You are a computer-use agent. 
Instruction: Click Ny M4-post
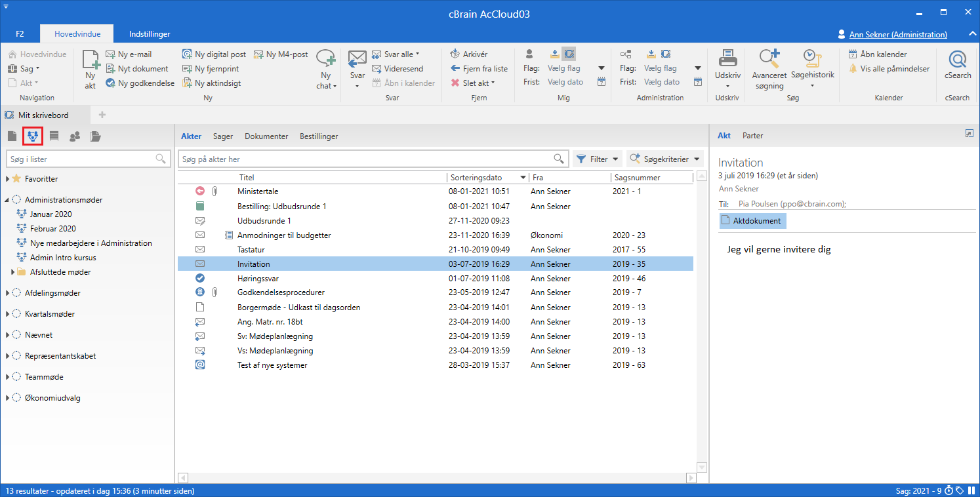(x=280, y=54)
